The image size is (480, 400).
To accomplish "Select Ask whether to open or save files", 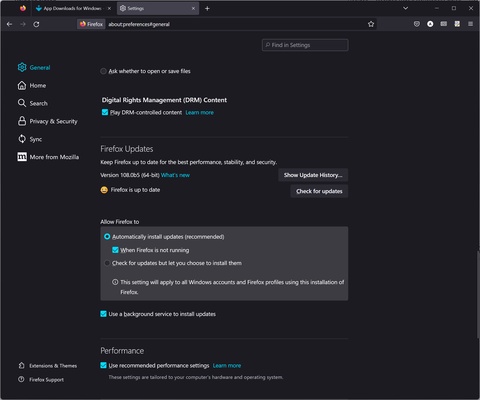I will 104,71.
